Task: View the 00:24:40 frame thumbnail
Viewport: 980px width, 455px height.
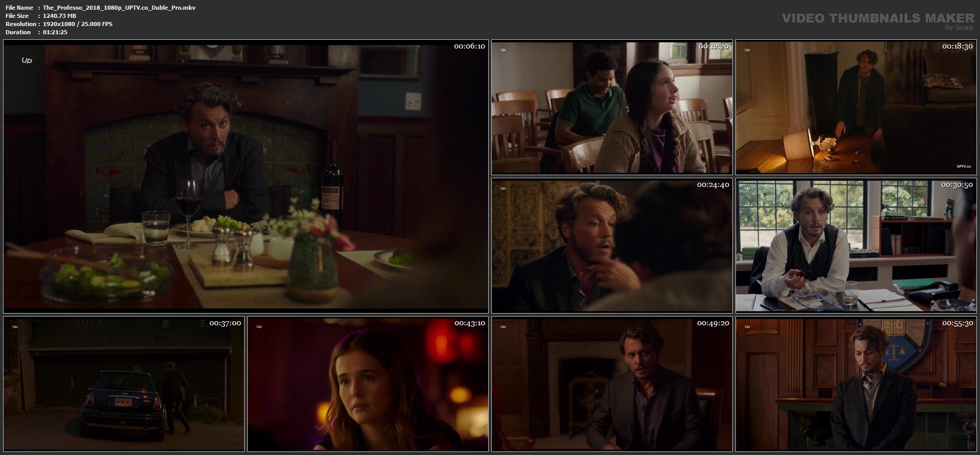Action: click(x=612, y=246)
